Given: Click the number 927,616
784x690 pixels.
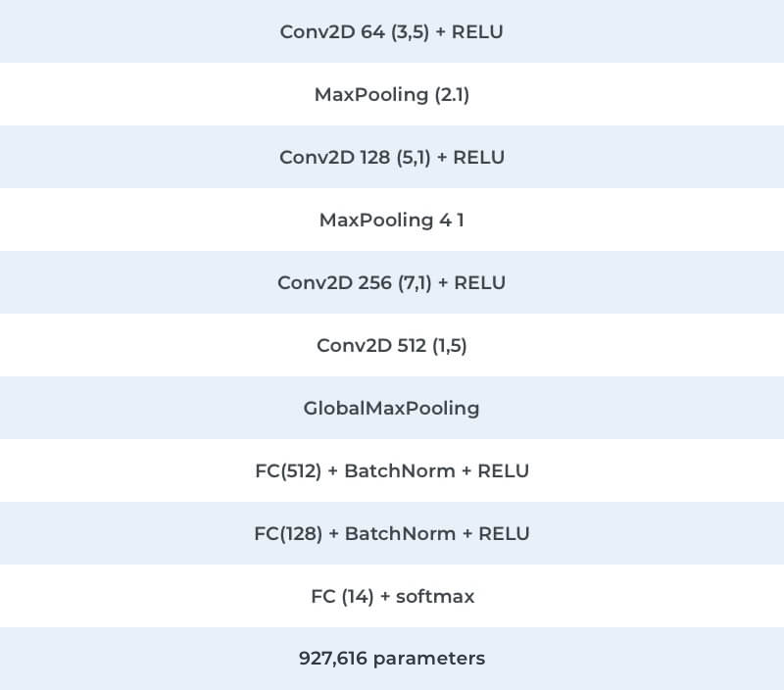Looking at the screenshot, I should [333, 659].
